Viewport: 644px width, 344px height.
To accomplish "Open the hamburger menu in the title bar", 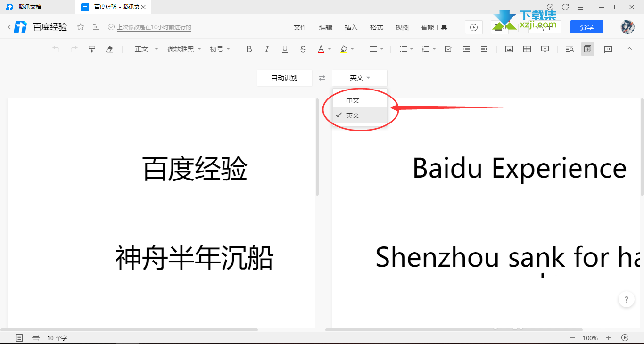I will [x=580, y=7].
